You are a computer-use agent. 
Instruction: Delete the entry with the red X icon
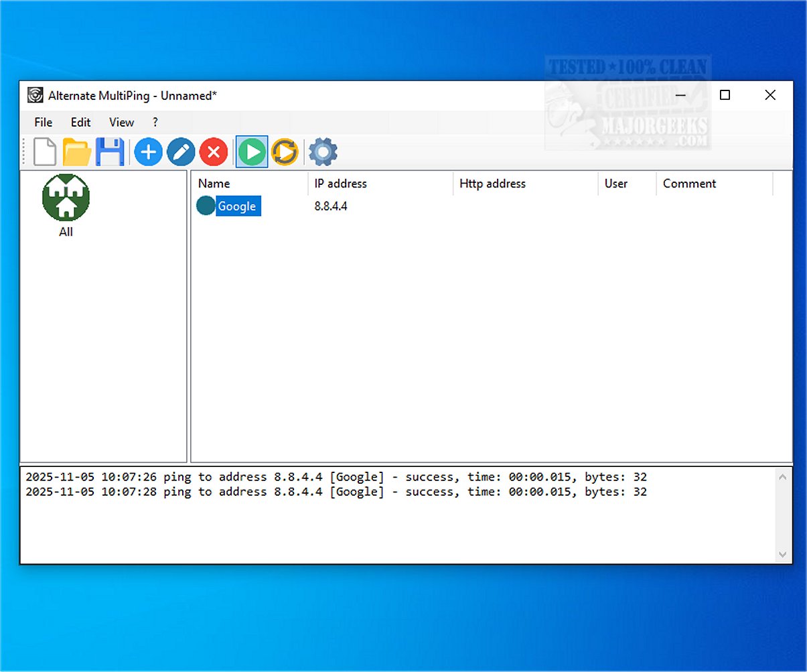coord(214,152)
